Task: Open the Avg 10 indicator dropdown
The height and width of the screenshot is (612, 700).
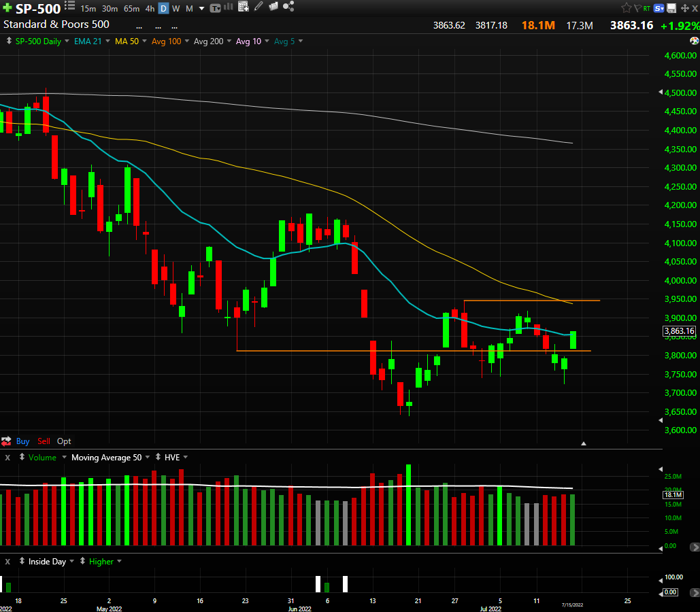Action: 267,41
